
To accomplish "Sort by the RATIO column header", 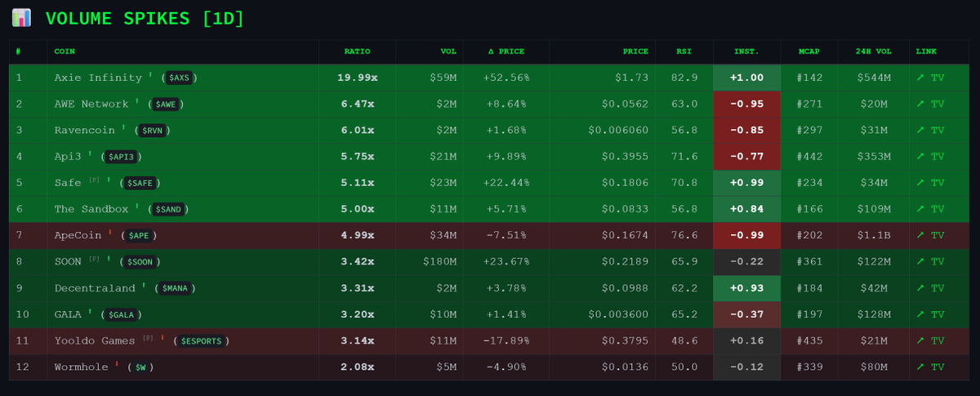I will pos(357,51).
